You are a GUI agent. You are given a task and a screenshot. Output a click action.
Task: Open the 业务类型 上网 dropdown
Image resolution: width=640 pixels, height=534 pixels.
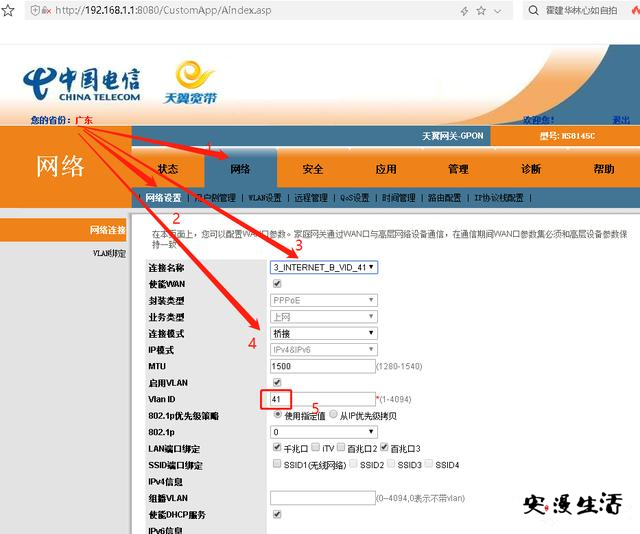[x=324, y=317]
